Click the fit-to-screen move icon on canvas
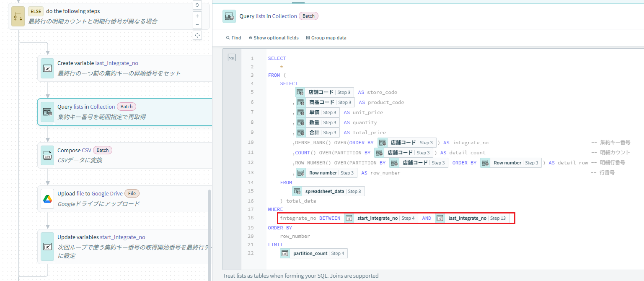Viewport: 644px width, 281px height. tap(197, 35)
